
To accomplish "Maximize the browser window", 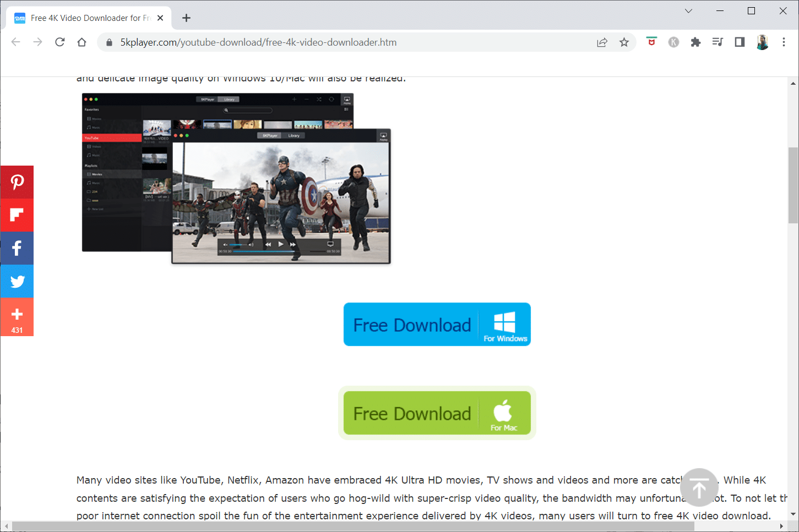I will click(x=751, y=11).
